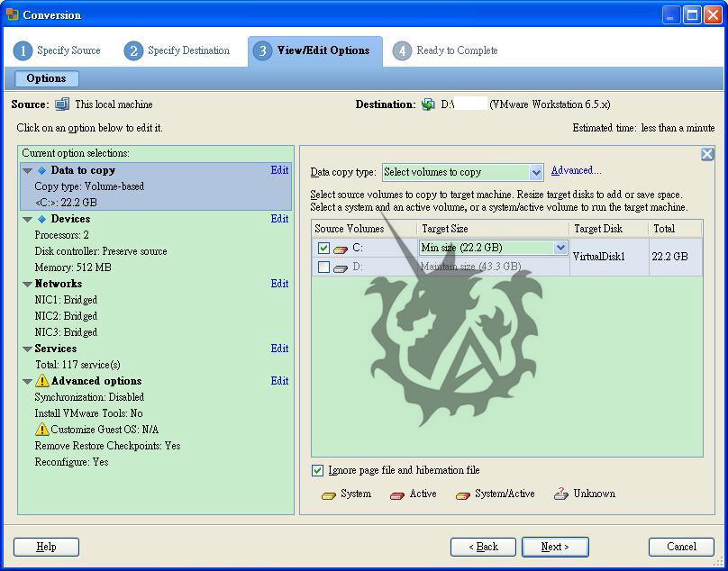728x571 pixels.
Task: Select the NIC1: Bridged entry
Action: tap(66, 300)
